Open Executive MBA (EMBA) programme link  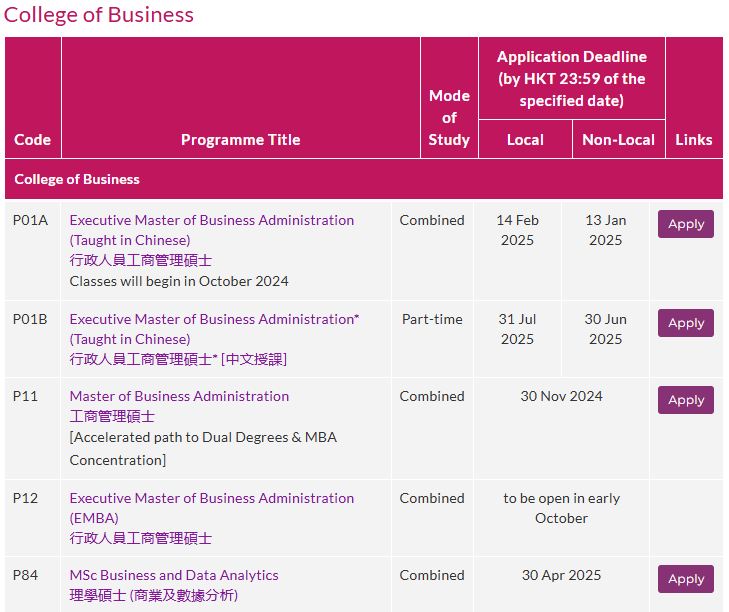click(212, 508)
